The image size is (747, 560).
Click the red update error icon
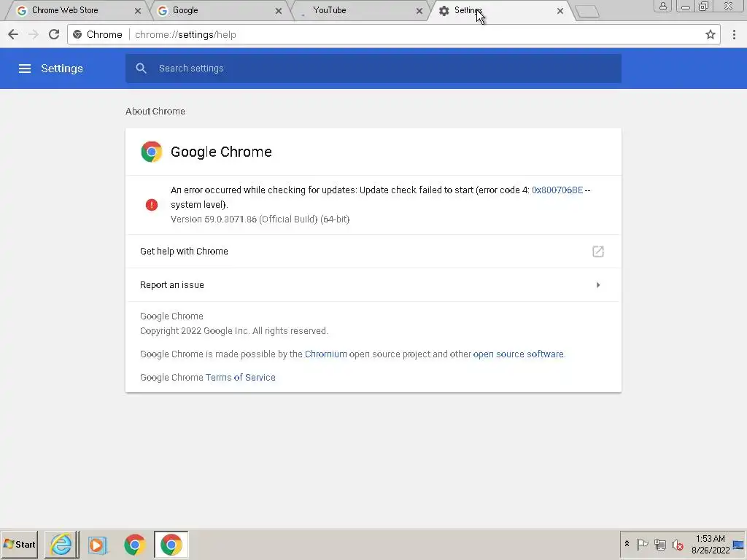[x=152, y=205]
